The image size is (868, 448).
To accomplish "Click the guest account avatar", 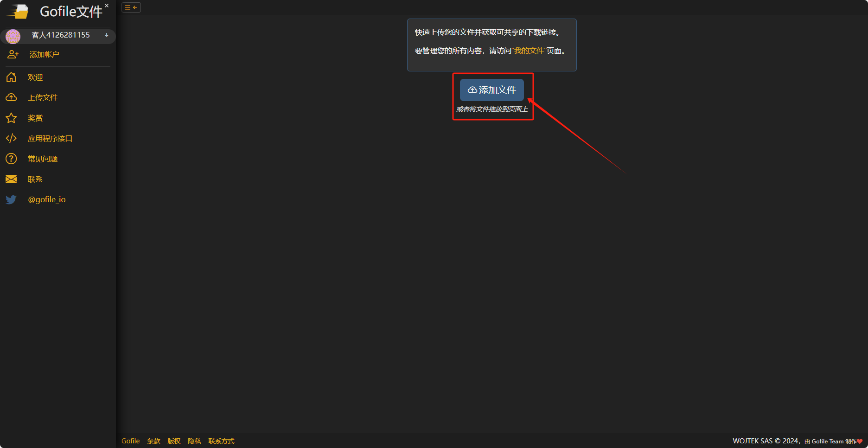I will [13, 36].
